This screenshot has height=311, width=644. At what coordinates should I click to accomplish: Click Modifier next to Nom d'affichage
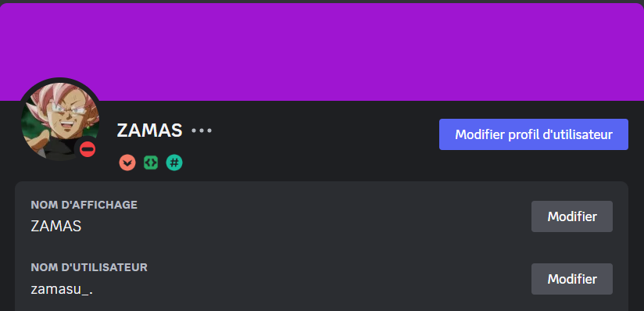[x=572, y=216]
